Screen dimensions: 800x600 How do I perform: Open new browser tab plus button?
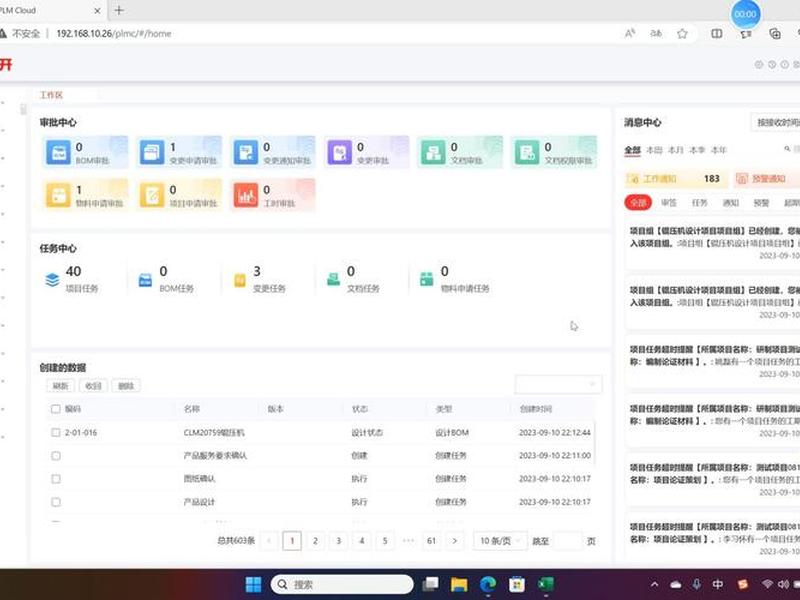pos(119,10)
